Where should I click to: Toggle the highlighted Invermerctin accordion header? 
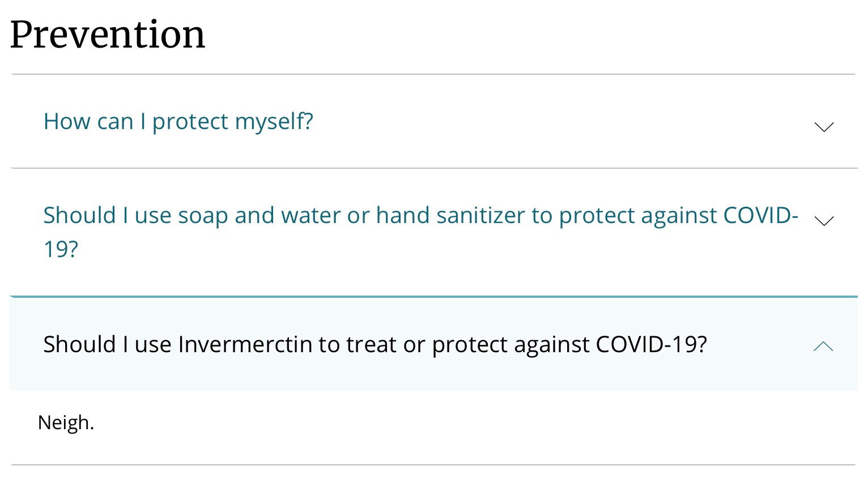click(433, 344)
